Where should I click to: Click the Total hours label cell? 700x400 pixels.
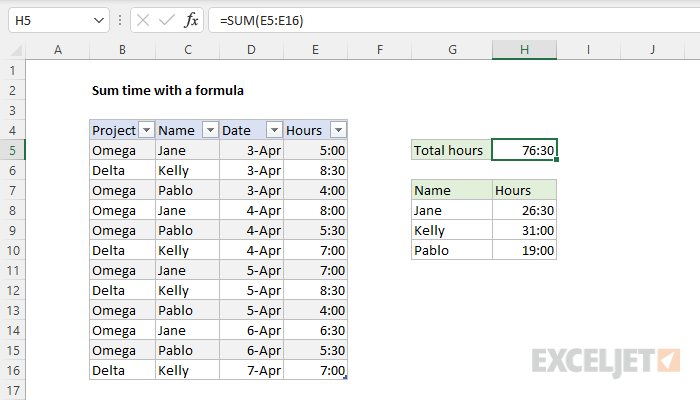point(451,150)
